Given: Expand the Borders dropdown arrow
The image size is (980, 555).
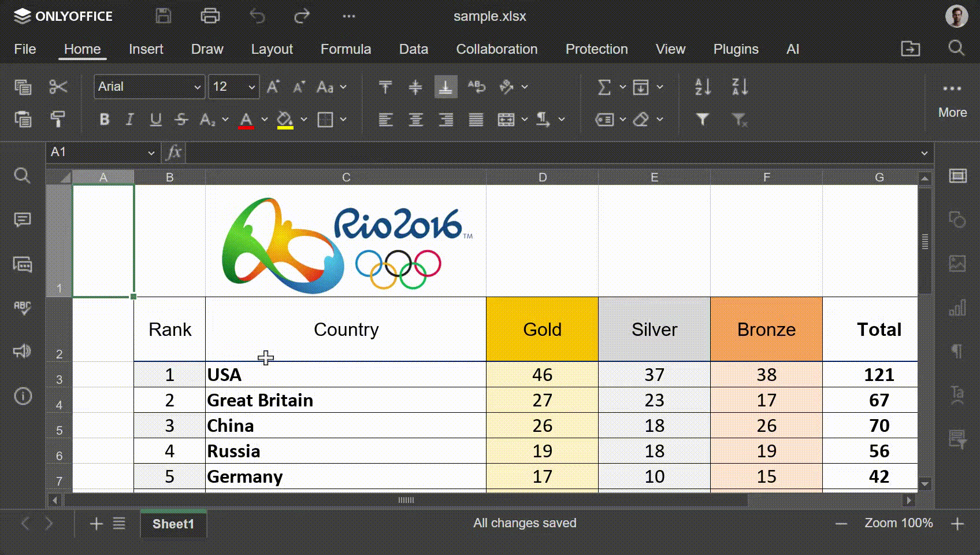Looking at the screenshot, I should [343, 120].
